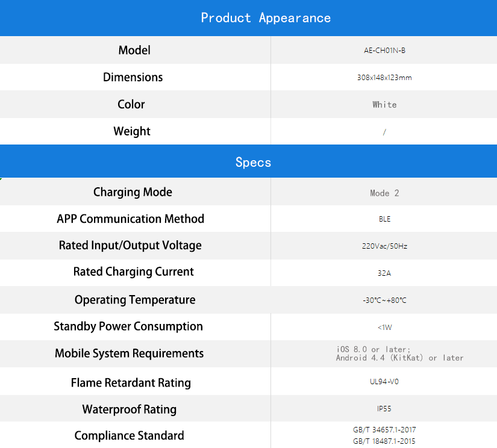Click the BLE value cell
The image size is (497, 448).
384,219
